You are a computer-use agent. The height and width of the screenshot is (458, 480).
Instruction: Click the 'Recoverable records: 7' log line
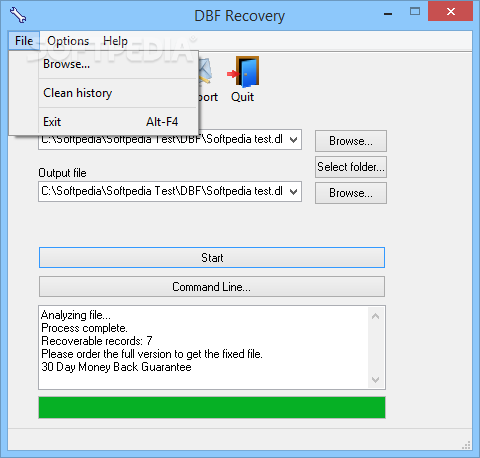(97, 341)
